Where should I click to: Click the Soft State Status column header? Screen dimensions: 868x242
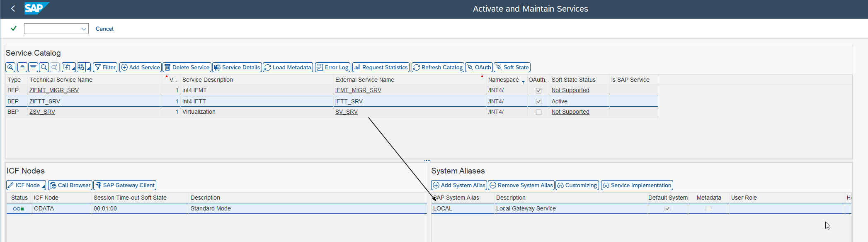tap(573, 80)
